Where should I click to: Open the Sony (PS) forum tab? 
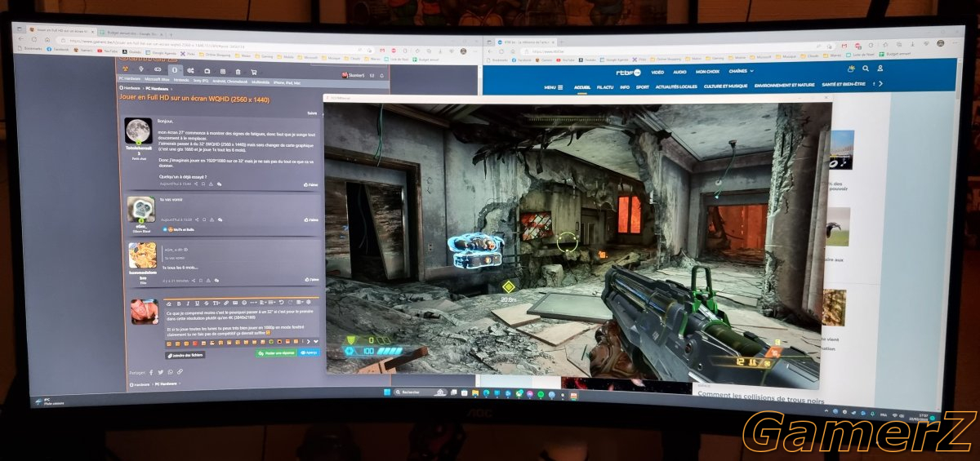tap(201, 81)
